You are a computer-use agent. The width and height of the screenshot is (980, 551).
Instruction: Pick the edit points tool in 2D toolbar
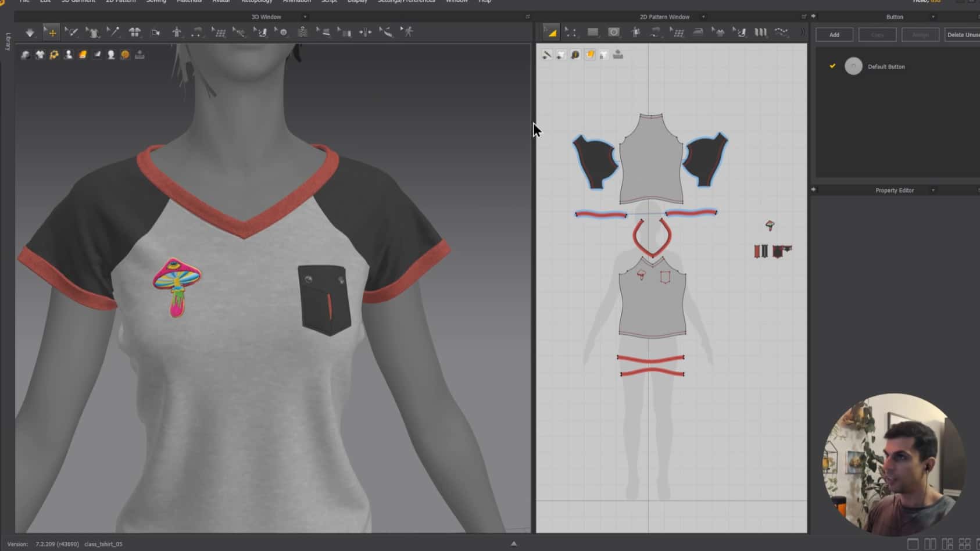coord(571,33)
